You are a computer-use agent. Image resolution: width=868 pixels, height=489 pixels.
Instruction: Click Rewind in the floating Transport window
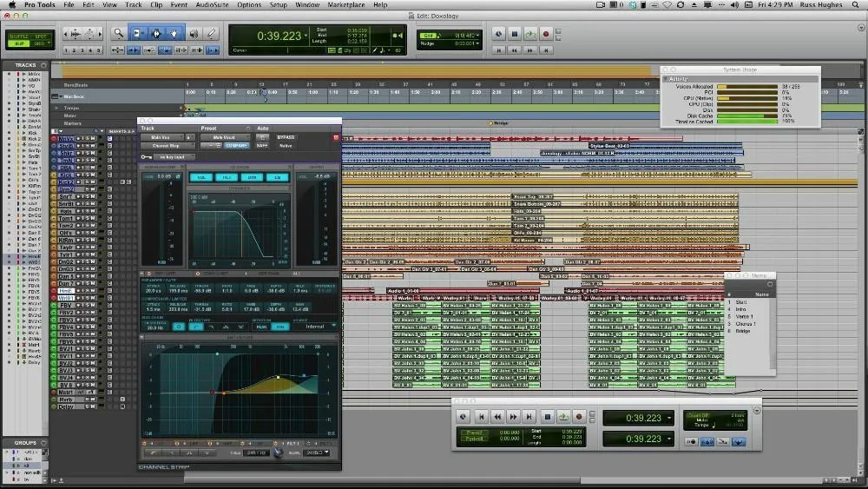(x=497, y=416)
